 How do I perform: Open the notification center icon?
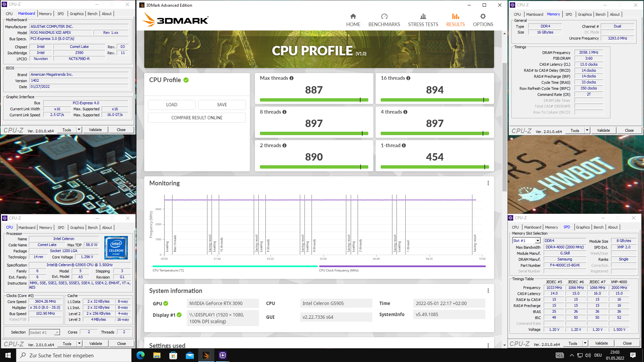coord(633,355)
